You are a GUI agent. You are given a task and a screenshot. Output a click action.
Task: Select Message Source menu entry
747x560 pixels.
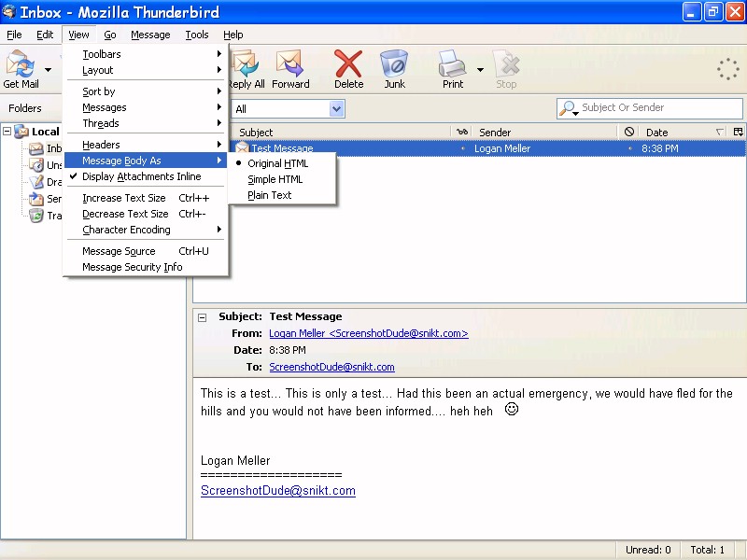(x=146, y=251)
